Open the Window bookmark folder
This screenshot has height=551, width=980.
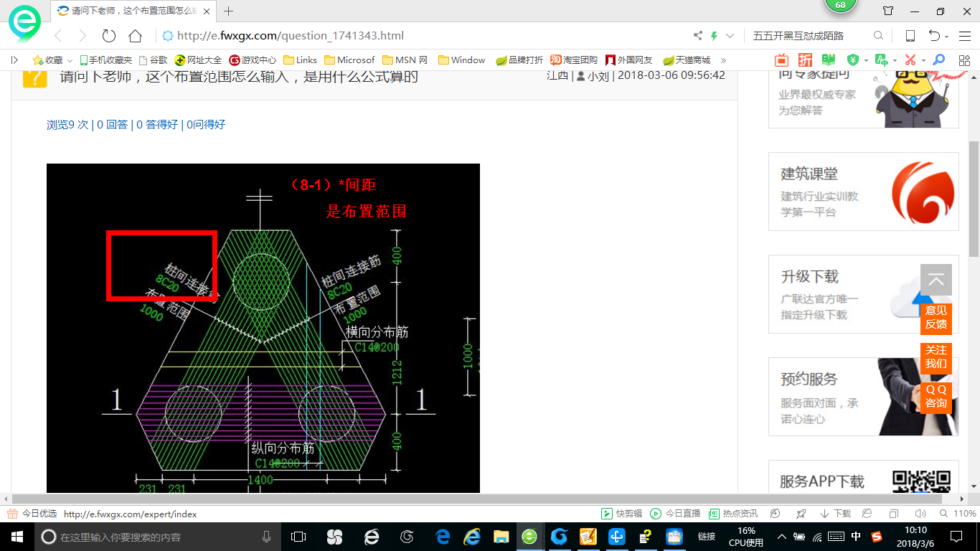462,60
